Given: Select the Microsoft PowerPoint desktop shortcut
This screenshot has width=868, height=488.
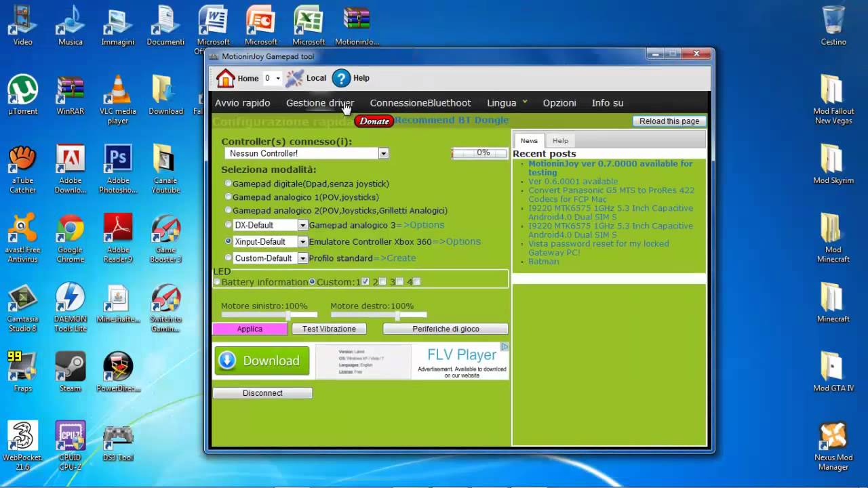Looking at the screenshot, I should (261, 26).
